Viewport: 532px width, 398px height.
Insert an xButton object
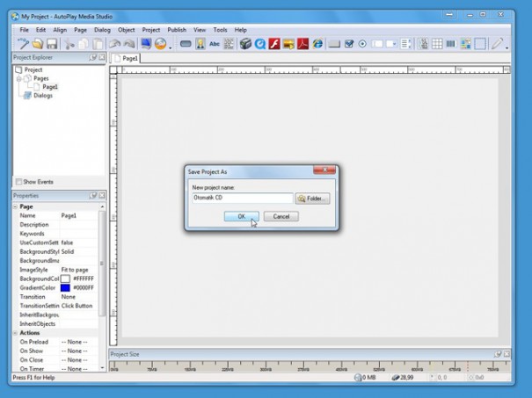tap(334, 44)
